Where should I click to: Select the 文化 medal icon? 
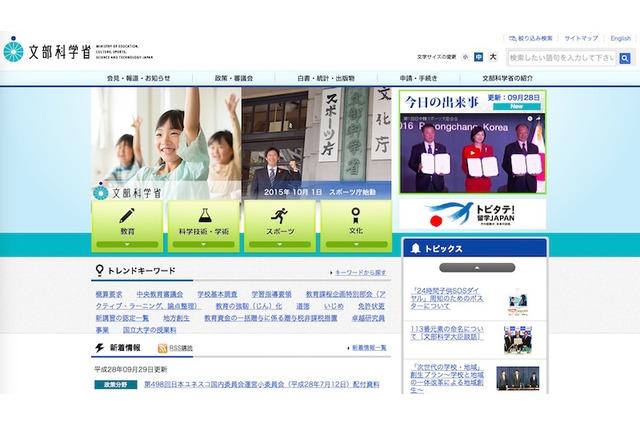click(356, 215)
